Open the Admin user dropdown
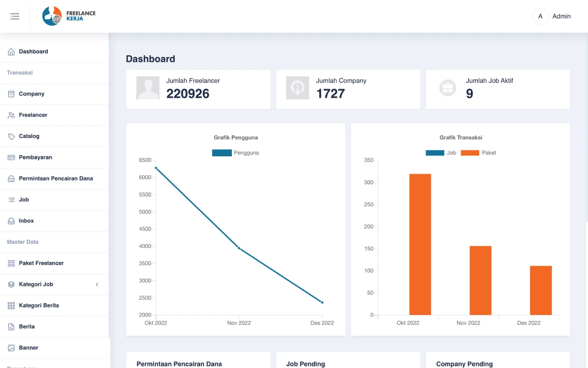 (552, 16)
